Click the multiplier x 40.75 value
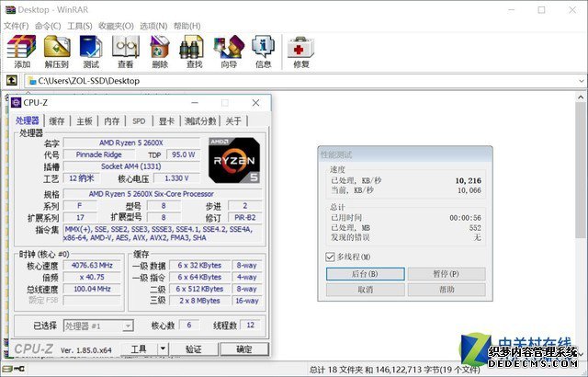 point(92,277)
